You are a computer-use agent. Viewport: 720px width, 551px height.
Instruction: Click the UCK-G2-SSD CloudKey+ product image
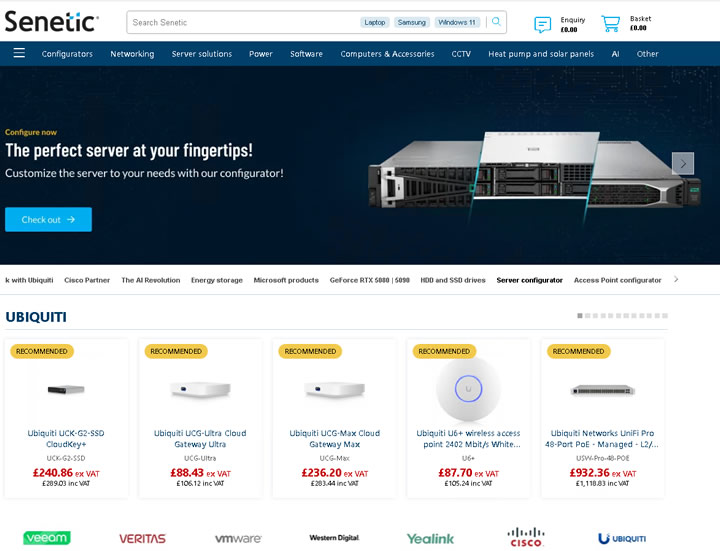66,390
